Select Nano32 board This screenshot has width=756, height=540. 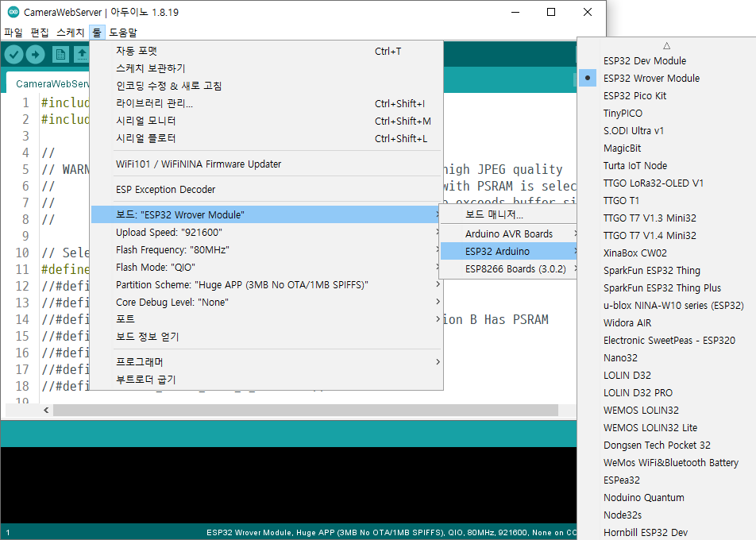point(666,357)
